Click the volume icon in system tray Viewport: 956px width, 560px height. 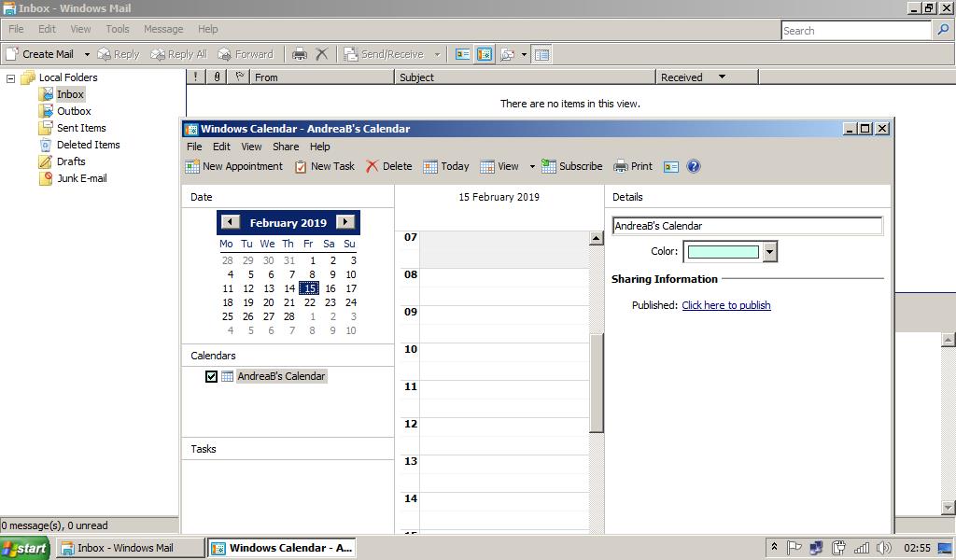883,549
